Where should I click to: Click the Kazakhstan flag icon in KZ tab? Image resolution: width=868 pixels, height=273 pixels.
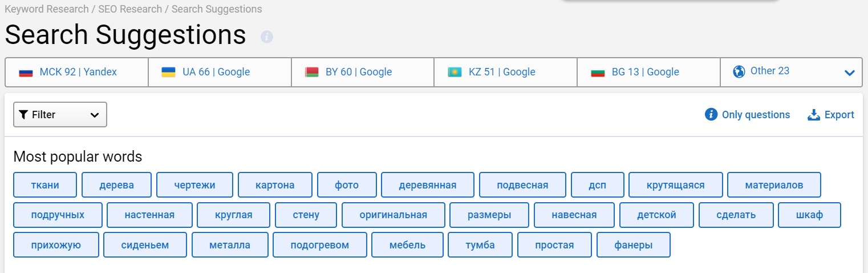point(455,73)
